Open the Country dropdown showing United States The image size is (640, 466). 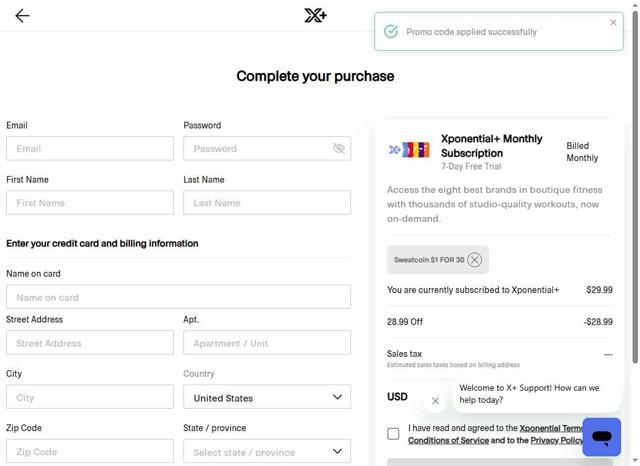[267, 397]
